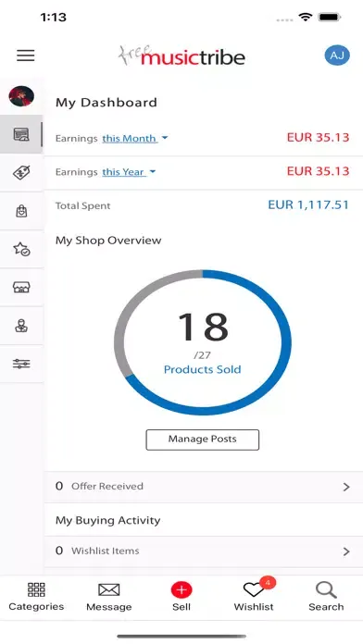Open the person sidebar icon

tap(21, 326)
